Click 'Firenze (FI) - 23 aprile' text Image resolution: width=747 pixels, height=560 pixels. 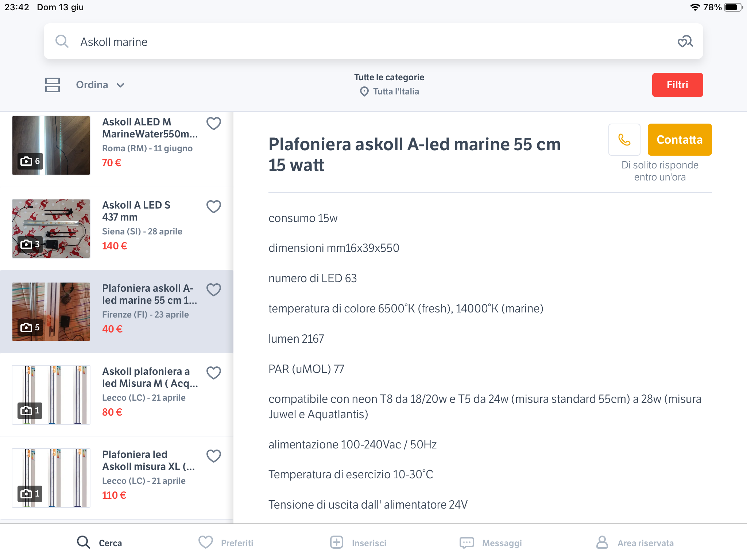[146, 315]
